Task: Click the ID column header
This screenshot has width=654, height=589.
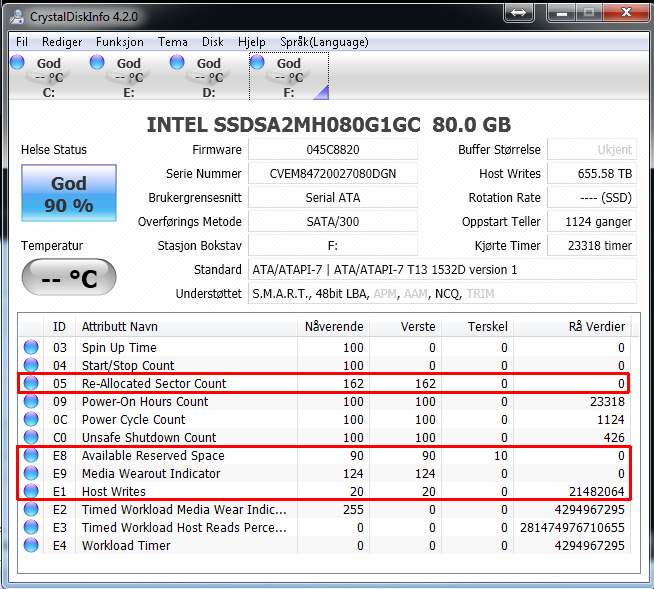Action: point(59,326)
